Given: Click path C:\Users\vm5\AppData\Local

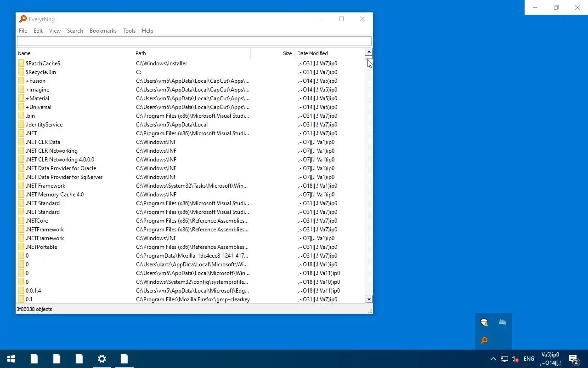Looking at the screenshot, I should [172, 125].
